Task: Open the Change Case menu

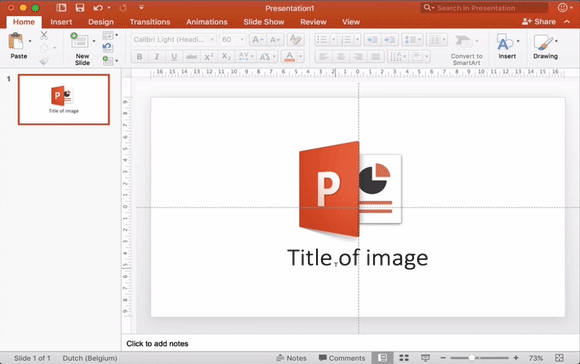Action: point(267,57)
